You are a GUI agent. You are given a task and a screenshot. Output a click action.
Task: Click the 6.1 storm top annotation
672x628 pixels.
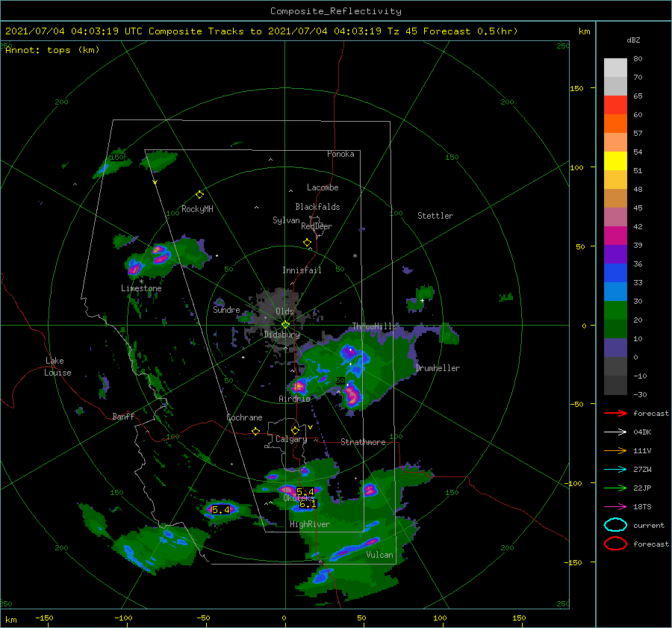[308, 504]
